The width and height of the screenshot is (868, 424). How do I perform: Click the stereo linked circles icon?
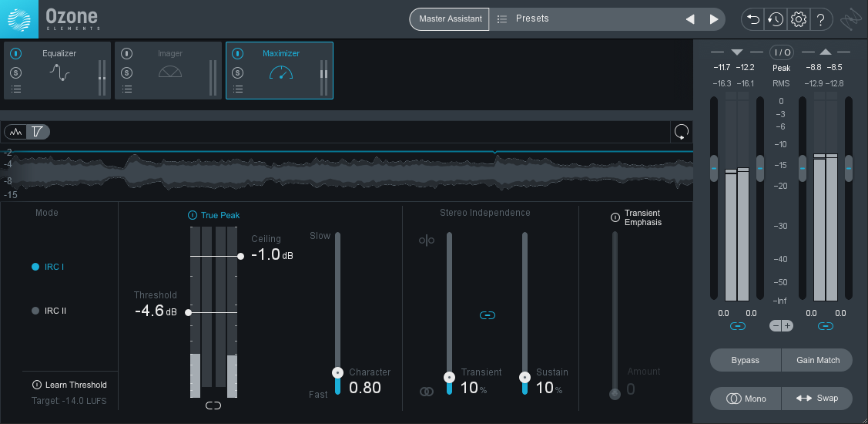tap(427, 392)
